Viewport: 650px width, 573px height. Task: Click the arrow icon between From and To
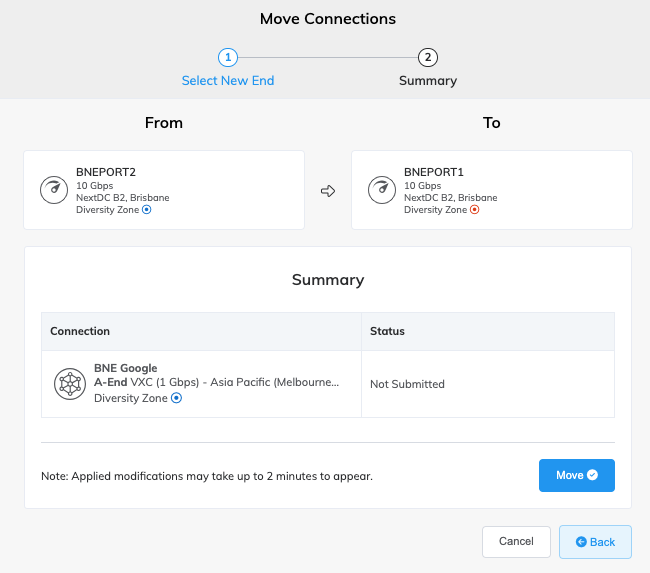[328, 191]
